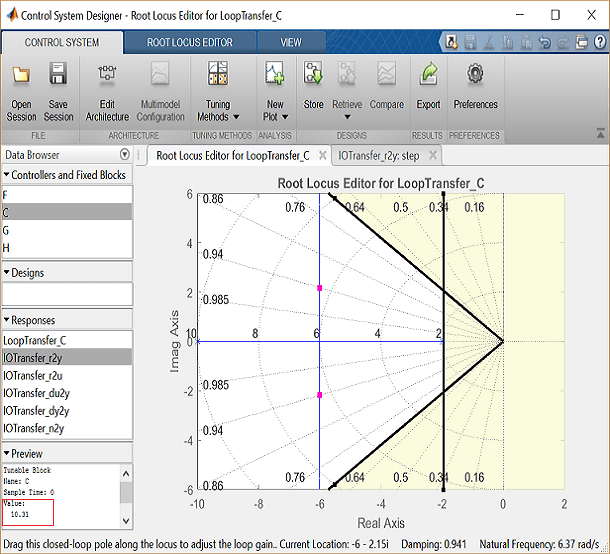Click the Save Session floppy icon
Screen dimensions: 610x554
coord(58,74)
